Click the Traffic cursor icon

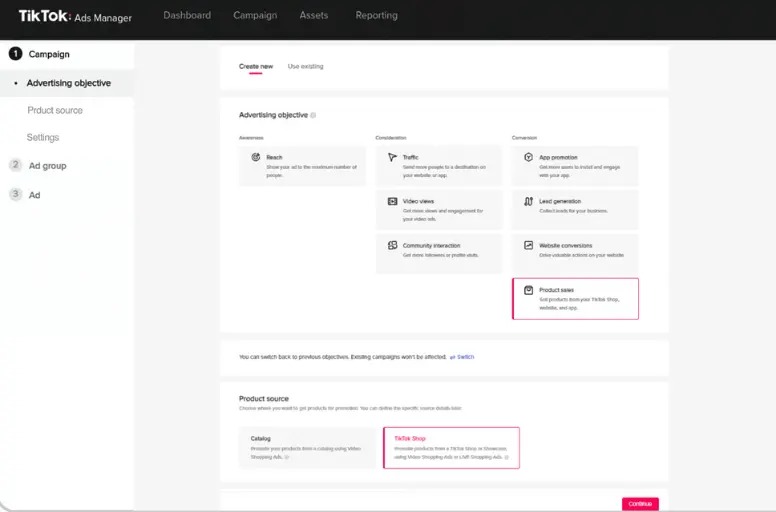click(392, 157)
